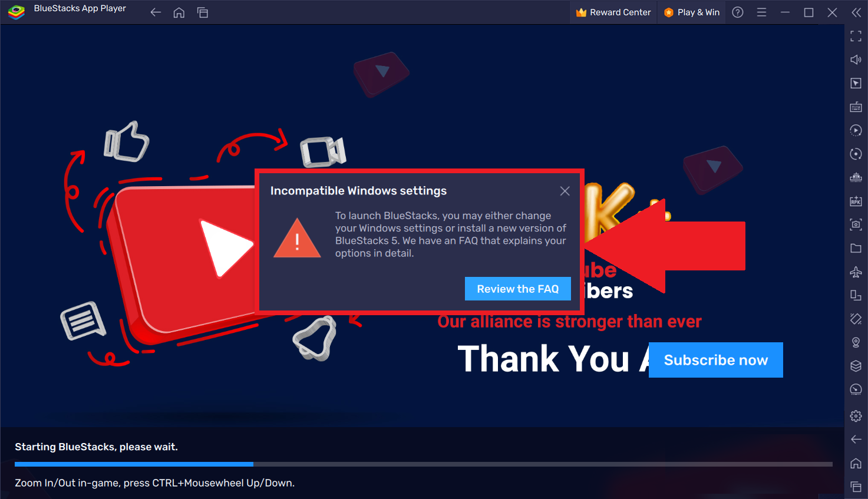Take a screenshot with the sidebar camera icon

[856, 224]
